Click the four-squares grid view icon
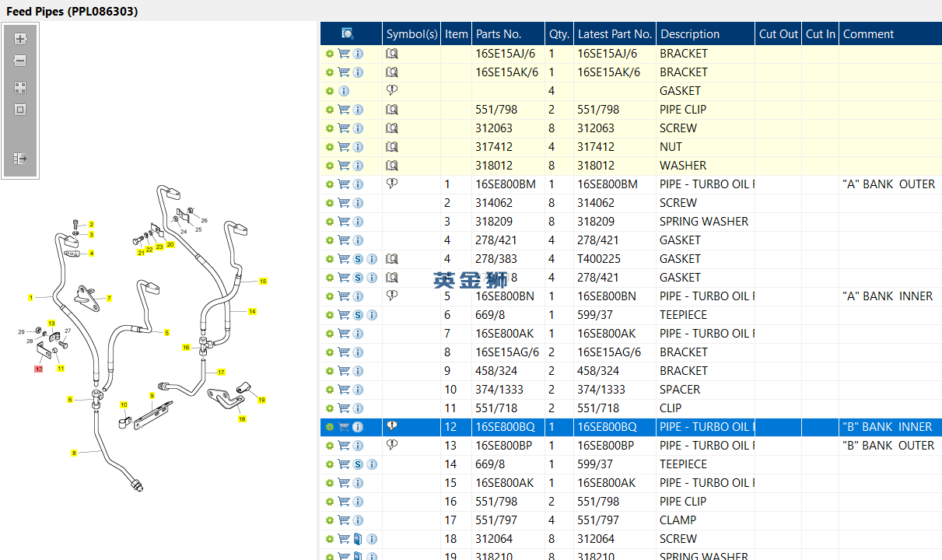This screenshot has height=560, width=942. [x=20, y=88]
